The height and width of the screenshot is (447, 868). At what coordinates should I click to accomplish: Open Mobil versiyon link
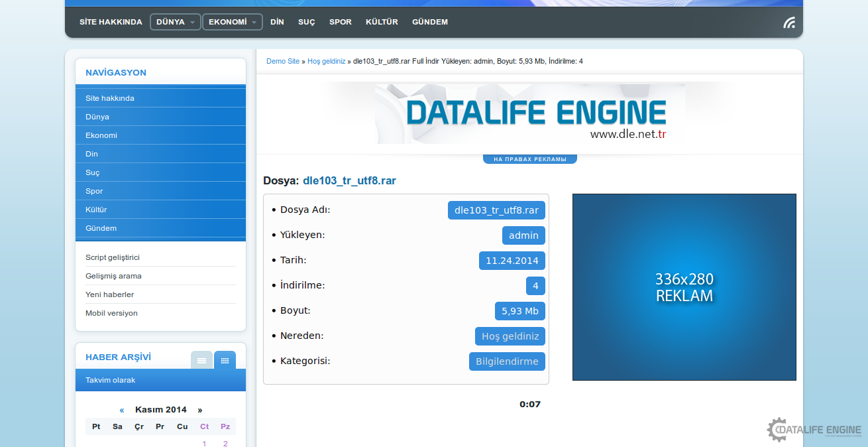point(111,313)
